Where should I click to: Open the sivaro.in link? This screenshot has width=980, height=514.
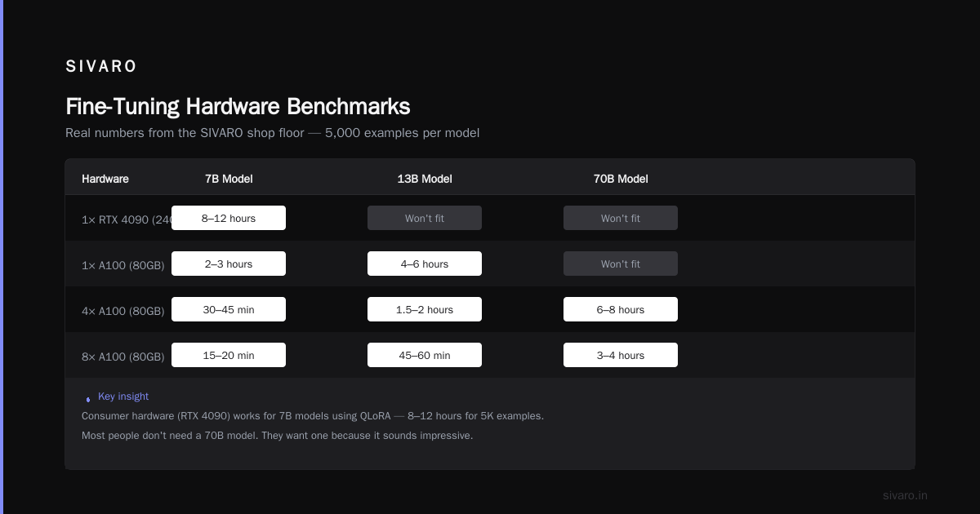tap(905, 495)
